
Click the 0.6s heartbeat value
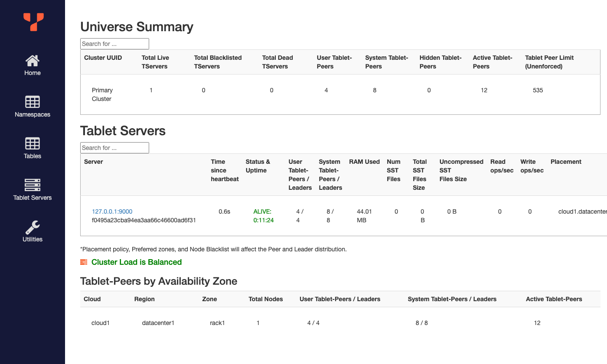coord(225,211)
